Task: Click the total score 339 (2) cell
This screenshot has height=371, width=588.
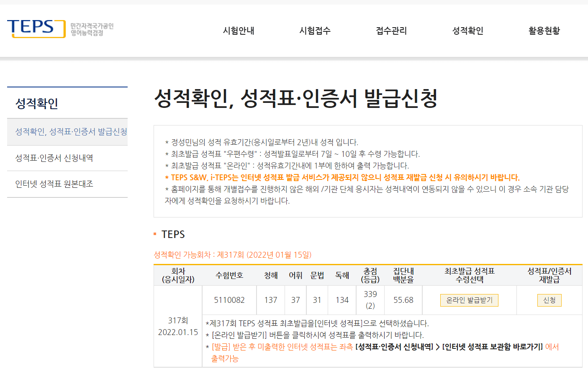Action: (370, 300)
